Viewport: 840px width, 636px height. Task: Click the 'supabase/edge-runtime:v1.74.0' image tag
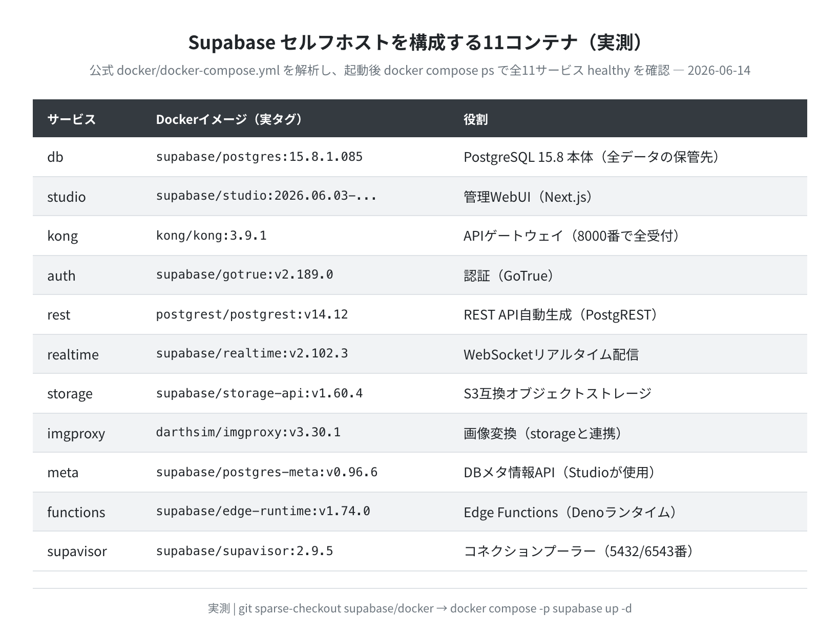point(263,511)
